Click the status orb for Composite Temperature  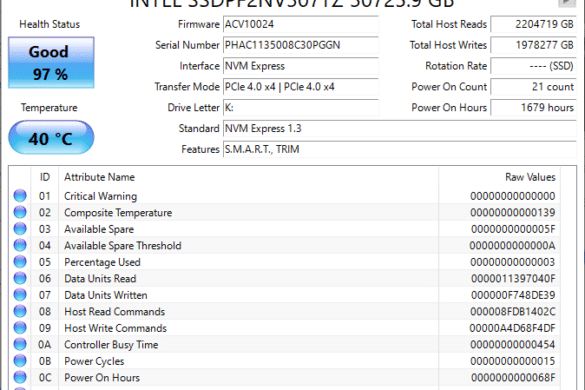tap(20, 212)
